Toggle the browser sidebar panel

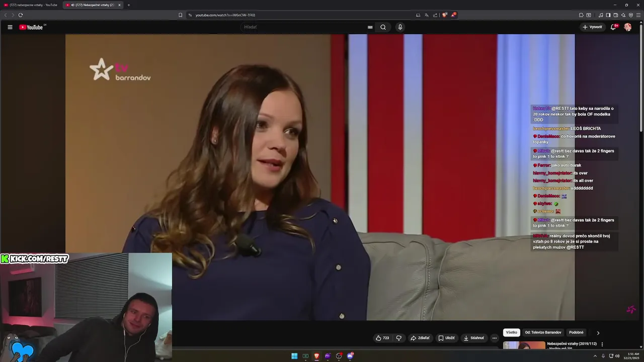click(x=608, y=15)
